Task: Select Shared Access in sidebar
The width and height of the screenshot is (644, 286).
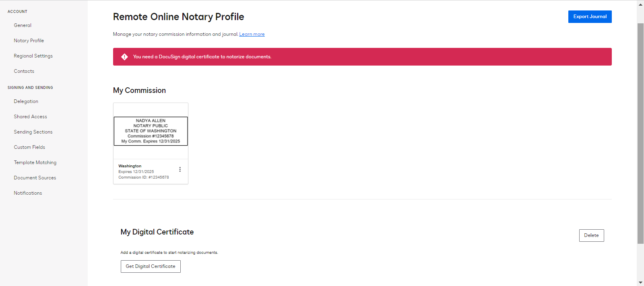Action: coord(31,117)
